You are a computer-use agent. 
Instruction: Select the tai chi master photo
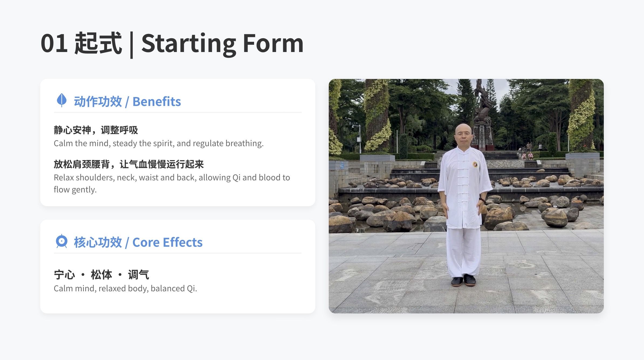click(x=466, y=196)
